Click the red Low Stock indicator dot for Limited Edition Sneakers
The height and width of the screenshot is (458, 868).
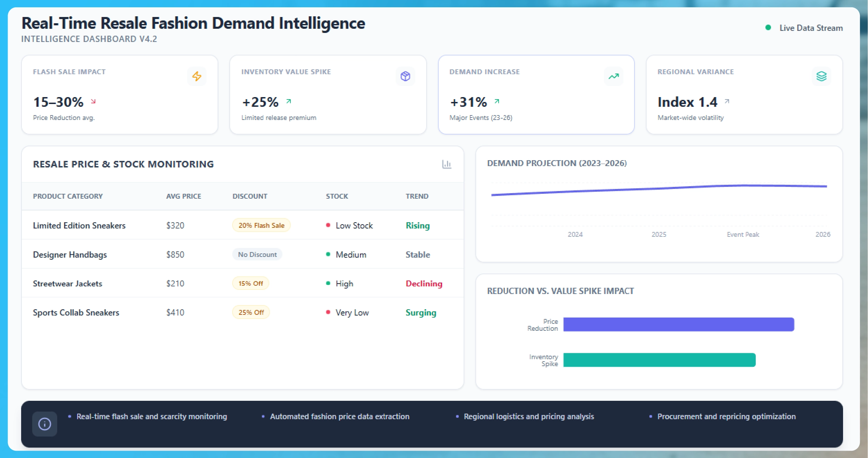[x=328, y=225]
